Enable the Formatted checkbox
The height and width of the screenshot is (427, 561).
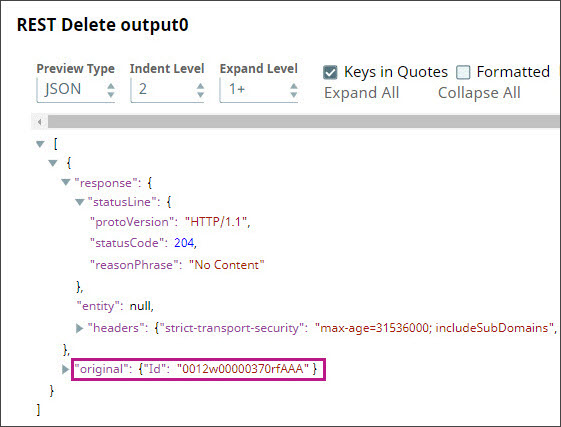463,72
